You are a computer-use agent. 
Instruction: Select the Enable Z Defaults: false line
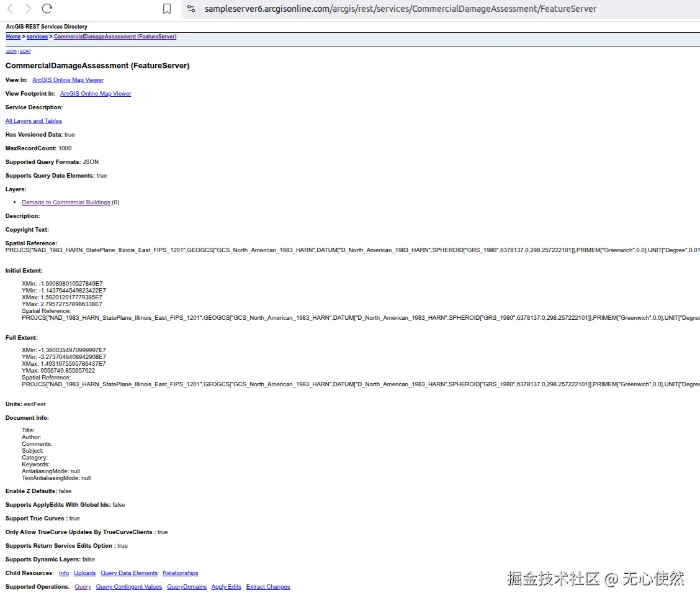click(38, 491)
